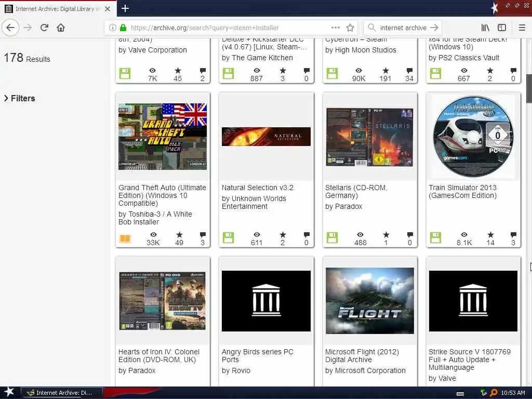Select Internet Archive taskbar window button
The image size is (532, 399).
[x=61, y=393]
